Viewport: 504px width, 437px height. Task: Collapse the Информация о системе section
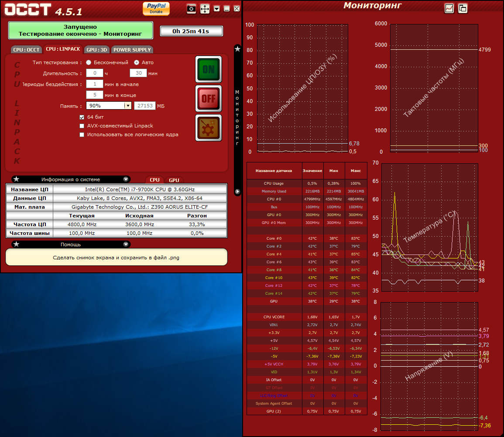(x=126, y=179)
